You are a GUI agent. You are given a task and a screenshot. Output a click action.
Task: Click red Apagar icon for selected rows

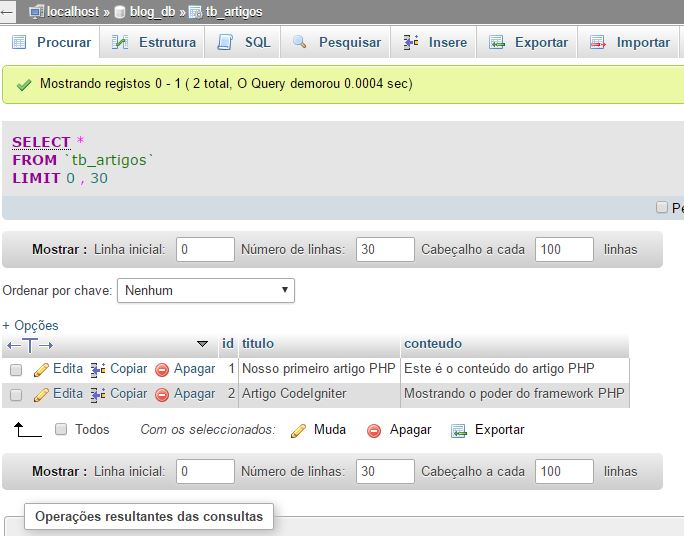coord(374,431)
